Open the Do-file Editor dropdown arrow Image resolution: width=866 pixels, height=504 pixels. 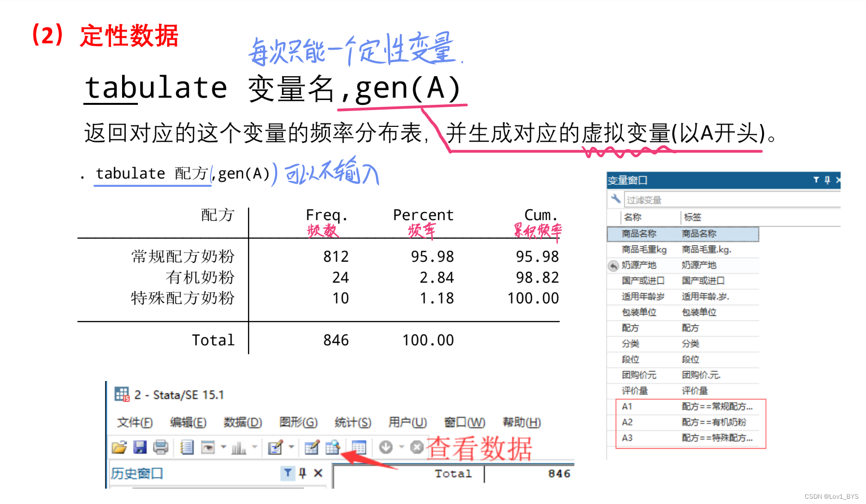tap(292, 447)
